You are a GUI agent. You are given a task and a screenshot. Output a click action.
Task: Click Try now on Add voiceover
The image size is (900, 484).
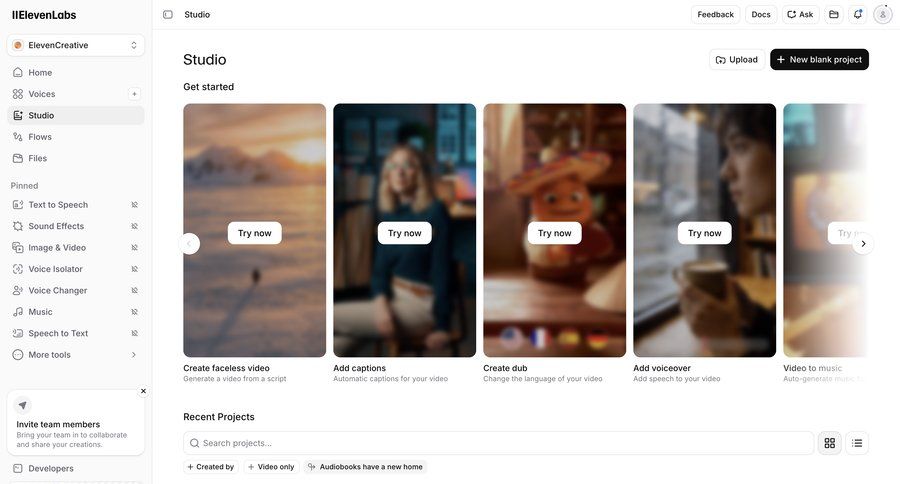pyautogui.click(x=704, y=233)
